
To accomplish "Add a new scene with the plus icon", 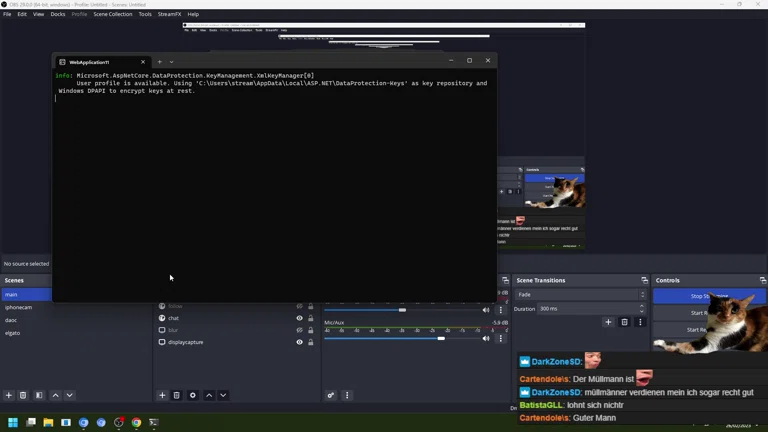I will [x=9, y=395].
